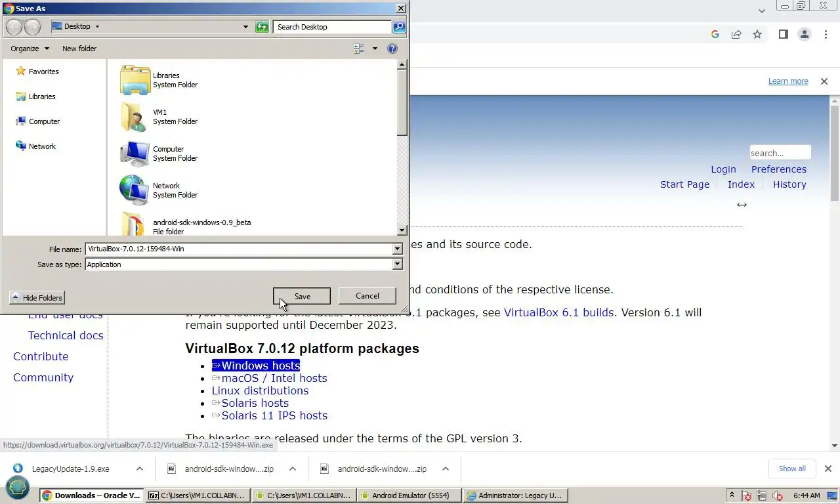This screenshot has height=504, width=840.
Task: Click New folder in the toolbar
Action: pyautogui.click(x=79, y=49)
